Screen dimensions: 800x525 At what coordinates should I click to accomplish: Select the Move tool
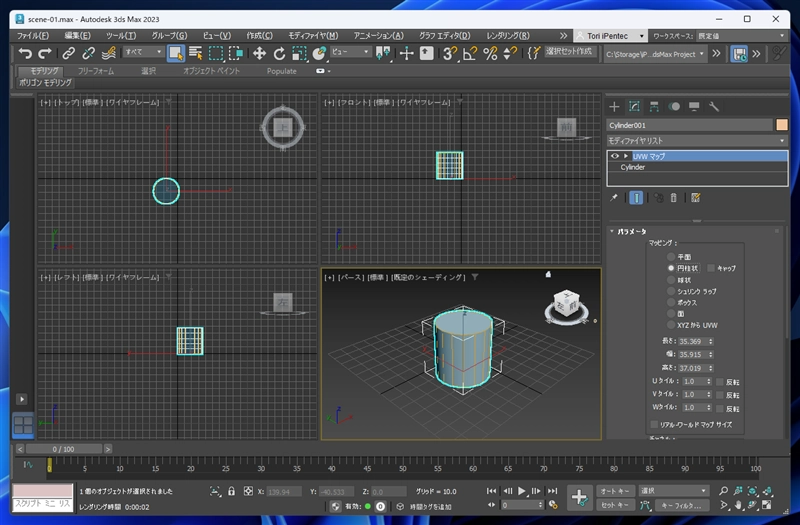pyautogui.click(x=259, y=53)
